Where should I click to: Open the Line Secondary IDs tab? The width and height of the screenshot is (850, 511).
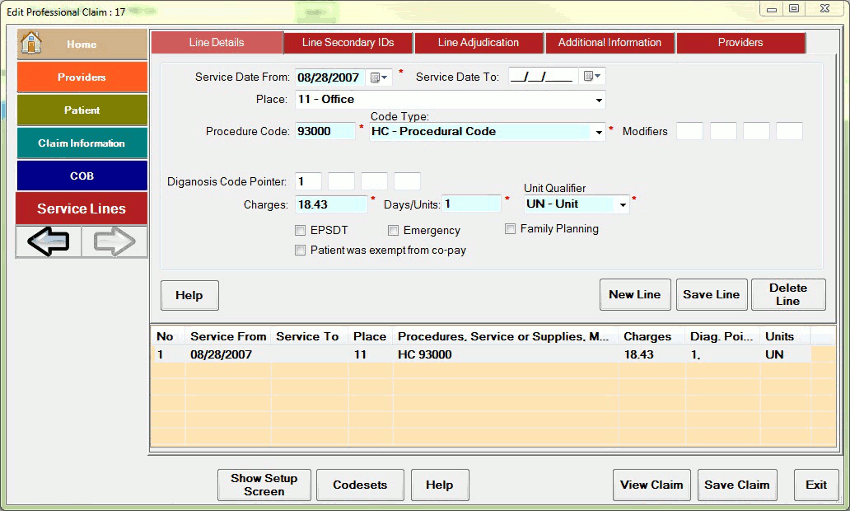click(x=347, y=43)
